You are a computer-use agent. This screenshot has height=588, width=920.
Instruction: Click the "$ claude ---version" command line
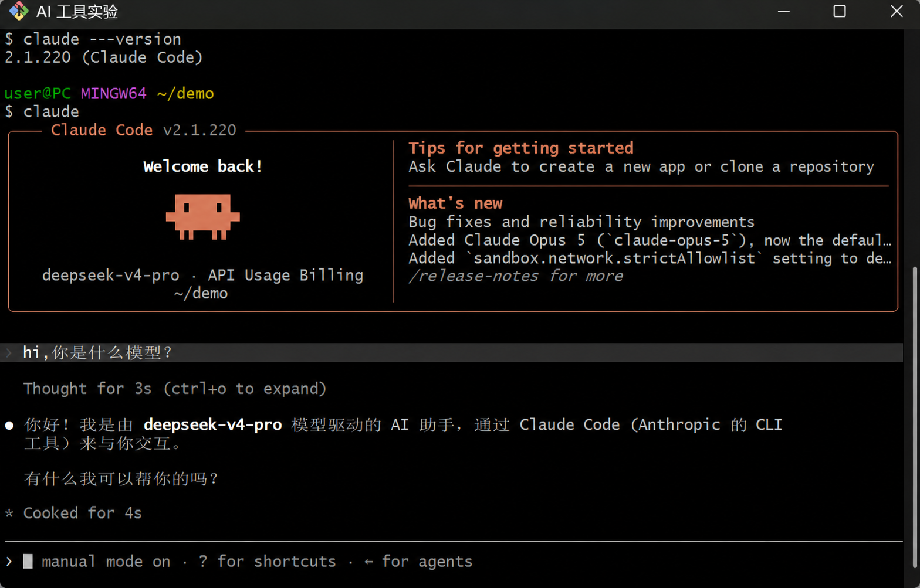pyautogui.click(x=93, y=39)
